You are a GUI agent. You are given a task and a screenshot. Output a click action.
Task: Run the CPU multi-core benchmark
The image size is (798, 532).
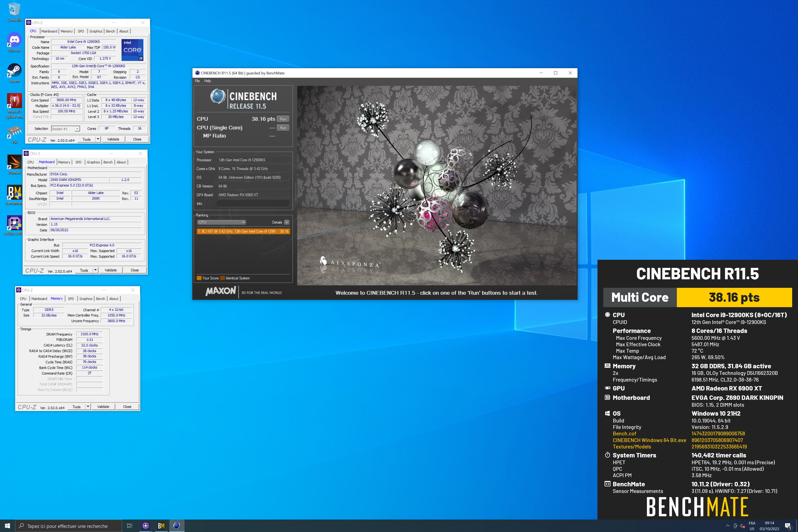[283, 119]
